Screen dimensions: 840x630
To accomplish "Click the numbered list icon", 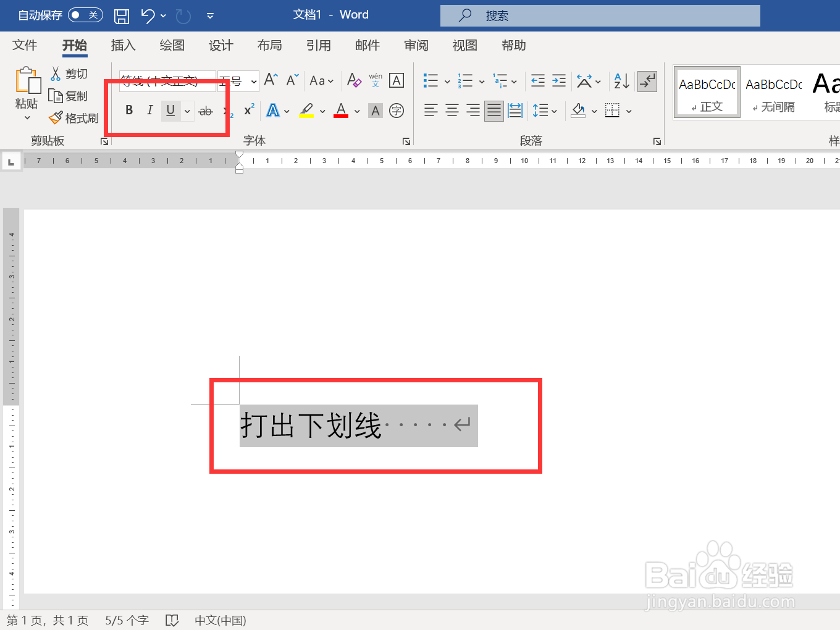I will (465, 80).
